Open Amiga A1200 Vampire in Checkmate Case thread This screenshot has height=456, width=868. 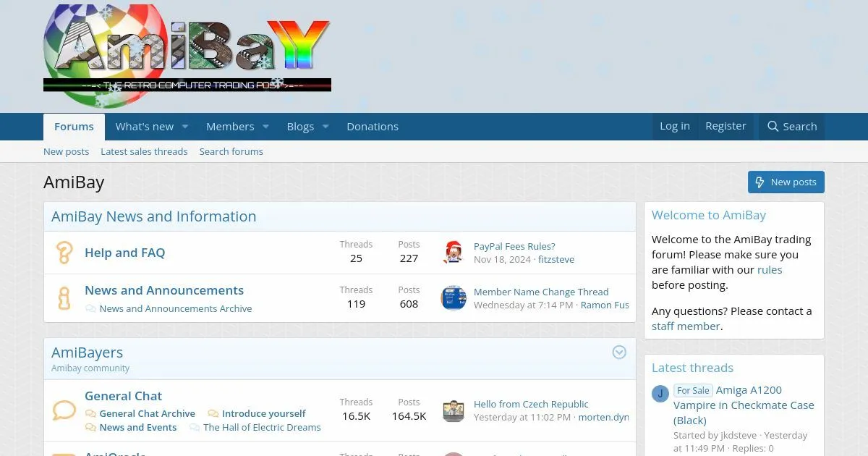pyautogui.click(x=744, y=405)
